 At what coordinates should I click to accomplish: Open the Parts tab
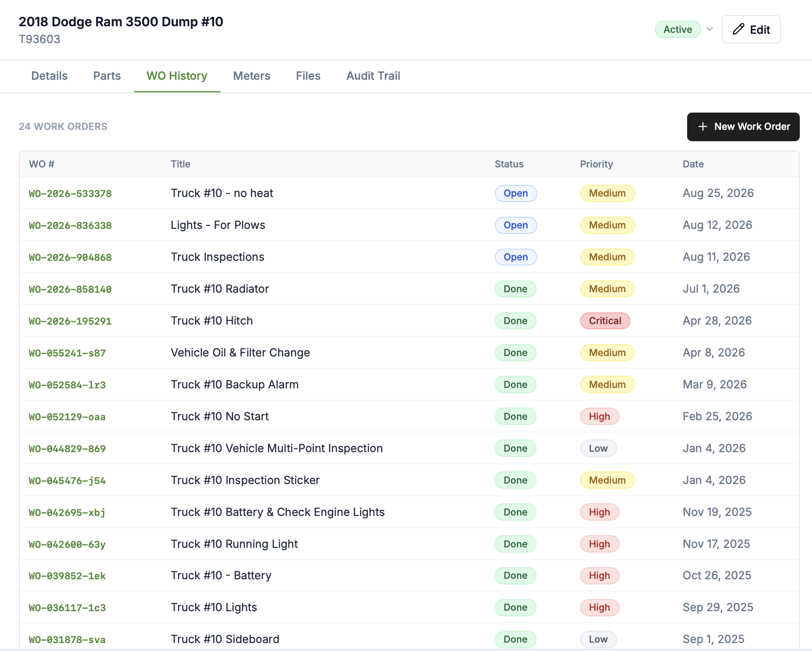107,76
